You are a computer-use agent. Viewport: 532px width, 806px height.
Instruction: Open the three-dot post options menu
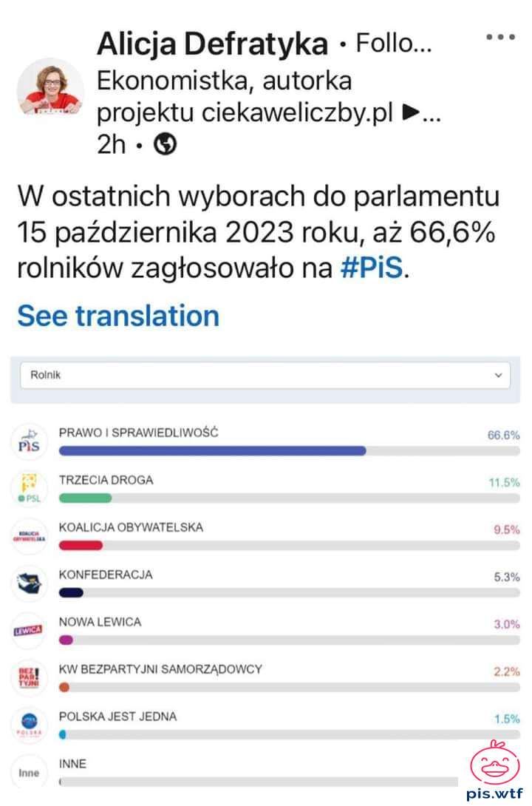500,37
